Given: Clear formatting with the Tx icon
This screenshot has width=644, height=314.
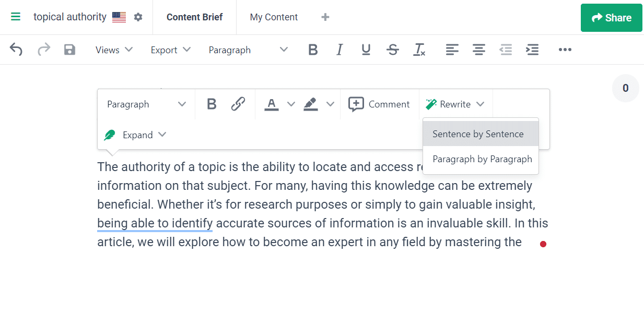Looking at the screenshot, I should click(419, 50).
